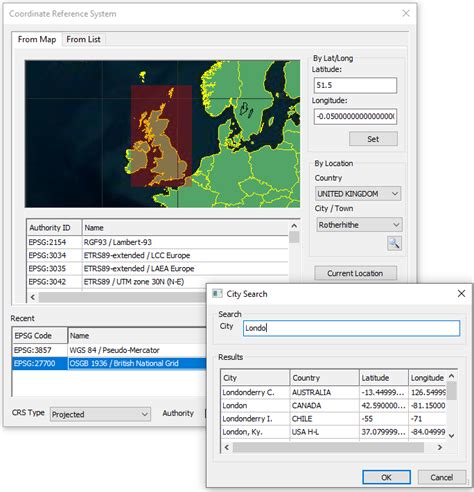474x492 pixels.
Task: Cancel the City Search dialog
Action: point(442,477)
